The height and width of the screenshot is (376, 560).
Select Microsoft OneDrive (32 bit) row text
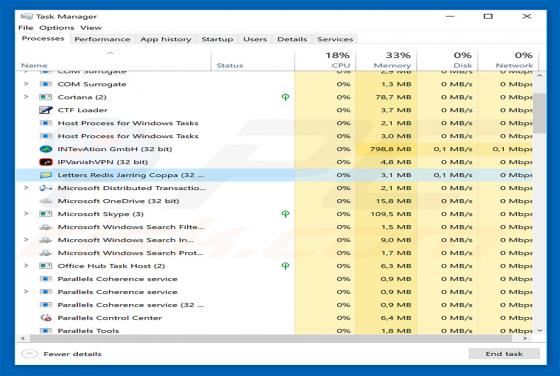[119, 201]
